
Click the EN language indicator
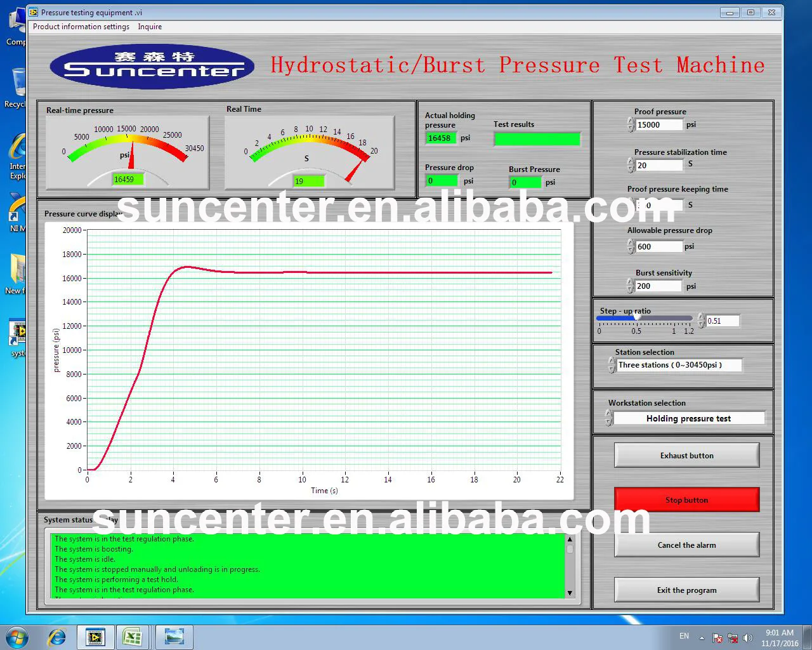coord(684,636)
